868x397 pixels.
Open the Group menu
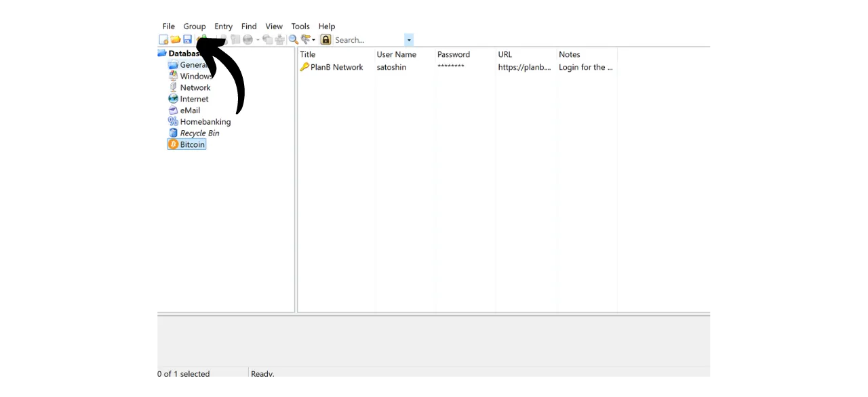195,26
